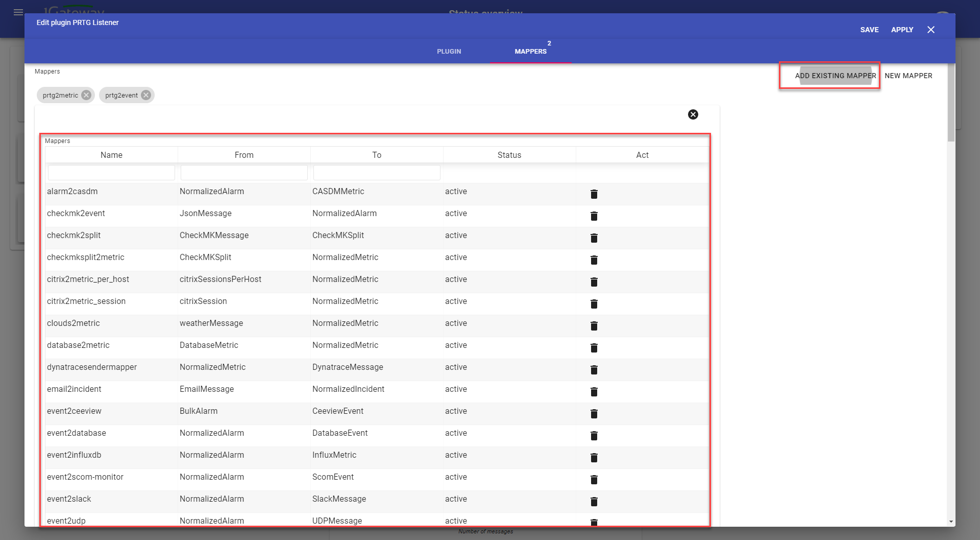Viewport: 980px width, 540px height.
Task: Click the weatherMessage cell
Action: pyautogui.click(x=211, y=323)
